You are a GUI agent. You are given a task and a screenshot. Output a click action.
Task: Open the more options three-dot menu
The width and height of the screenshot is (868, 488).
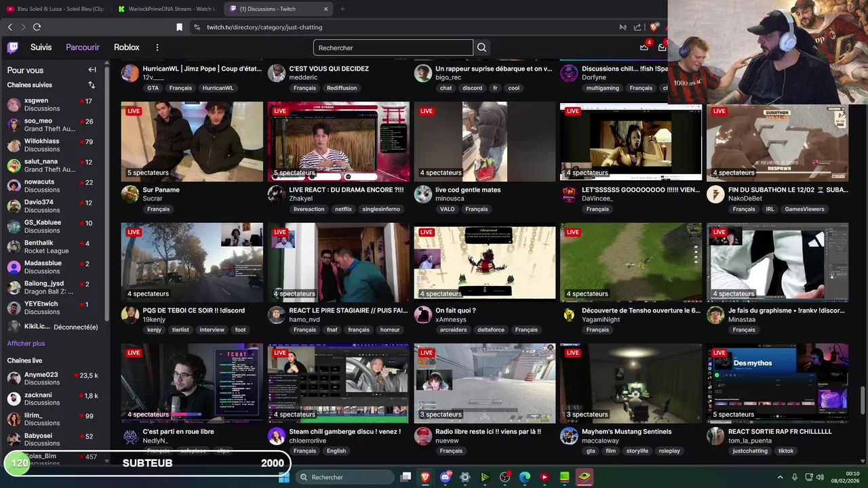point(157,47)
